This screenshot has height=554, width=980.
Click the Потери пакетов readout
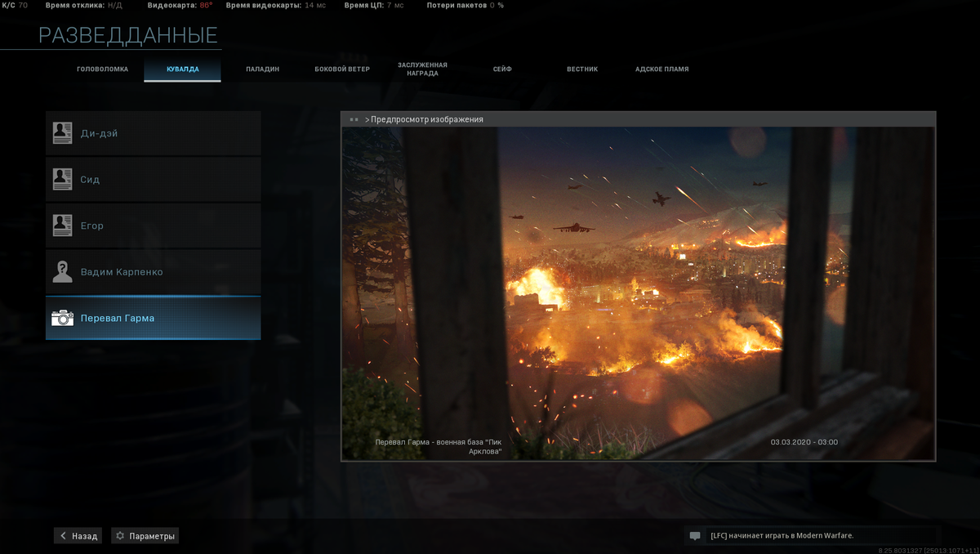coord(465,5)
